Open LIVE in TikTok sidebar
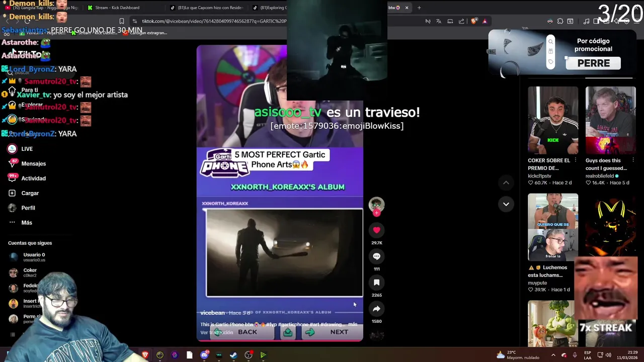The width and height of the screenshot is (644, 362). [x=20, y=149]
